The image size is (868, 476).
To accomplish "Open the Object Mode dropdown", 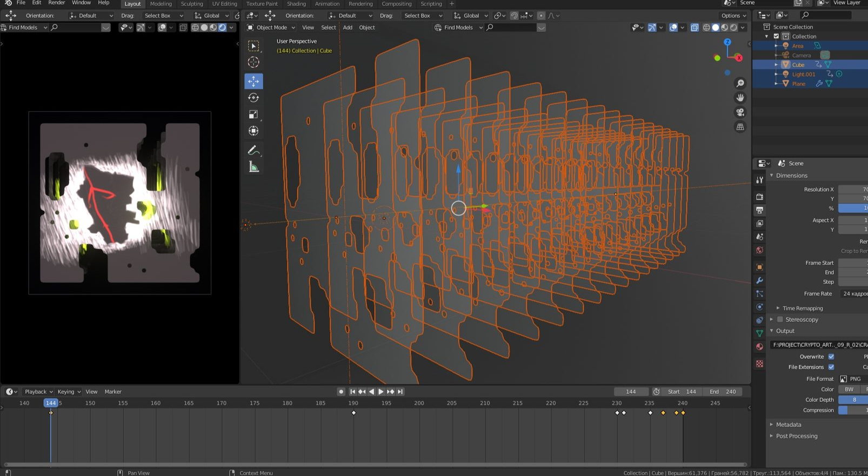I will pyautogui.click(x=271, y=28).
